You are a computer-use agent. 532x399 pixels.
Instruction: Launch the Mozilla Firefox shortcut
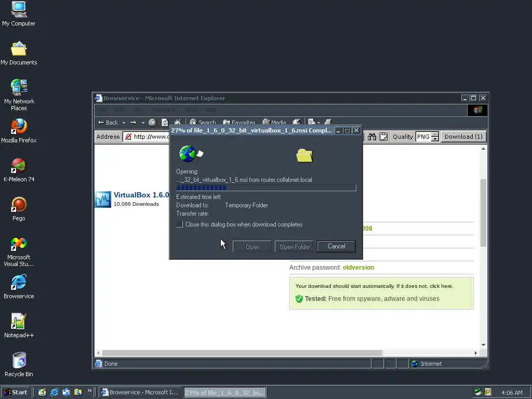pos(19,131)
